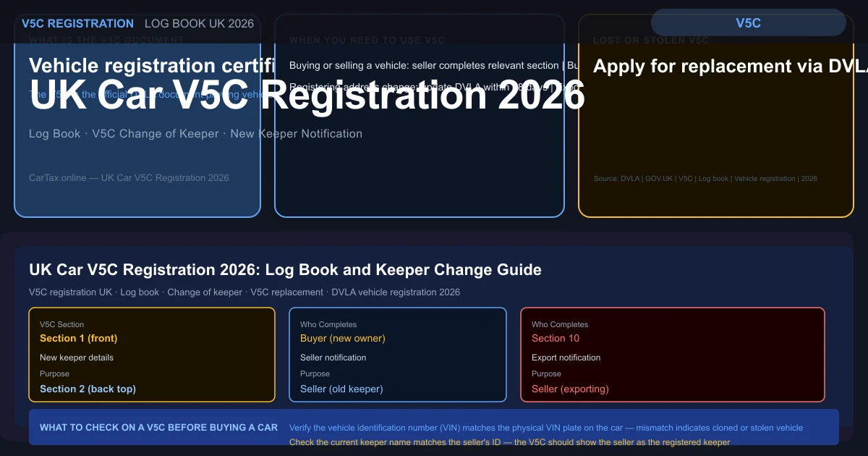Select the V5C pill at top right
The image size is (868, 456).
pos(748,23)
